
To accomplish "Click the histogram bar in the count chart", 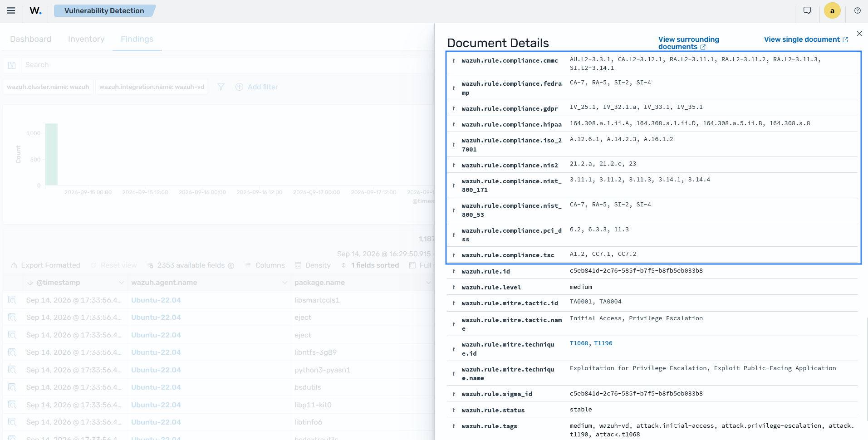I will pos(51,154).
